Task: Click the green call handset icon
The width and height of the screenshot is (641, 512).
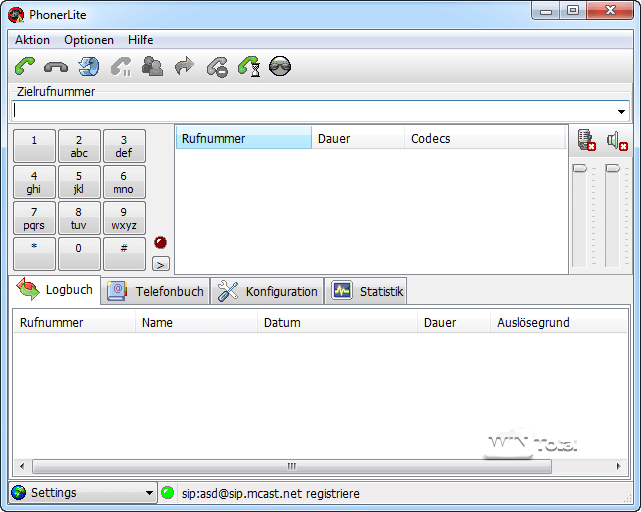Action: tap(25, 66)
